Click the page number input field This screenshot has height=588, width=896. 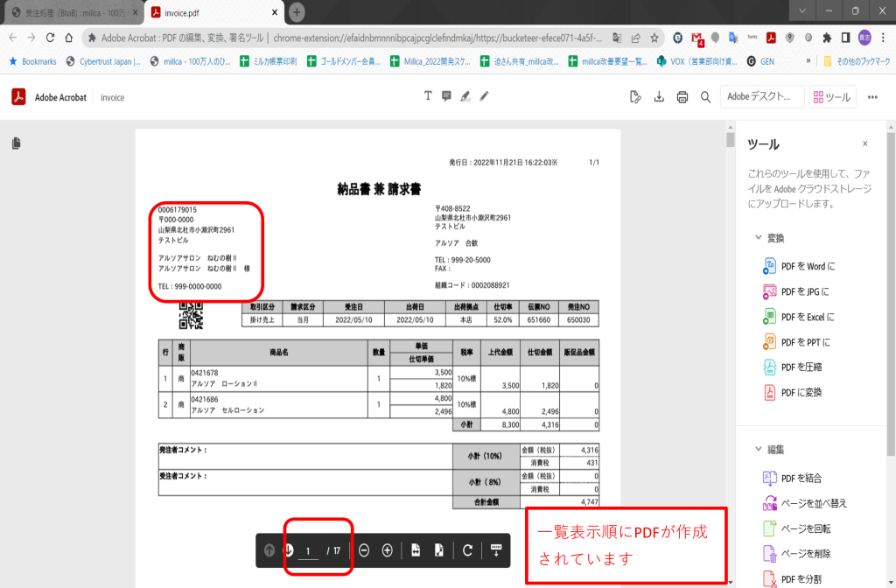308,551
